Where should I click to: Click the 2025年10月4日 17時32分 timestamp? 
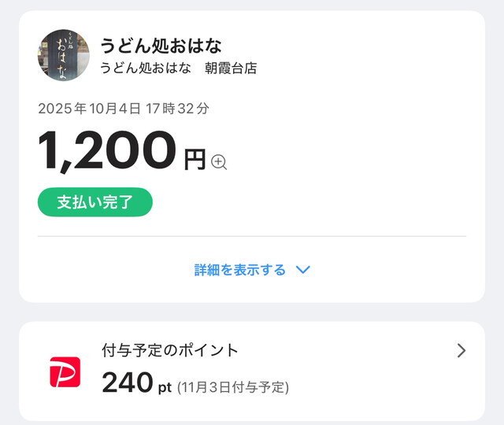pos(124,109)
